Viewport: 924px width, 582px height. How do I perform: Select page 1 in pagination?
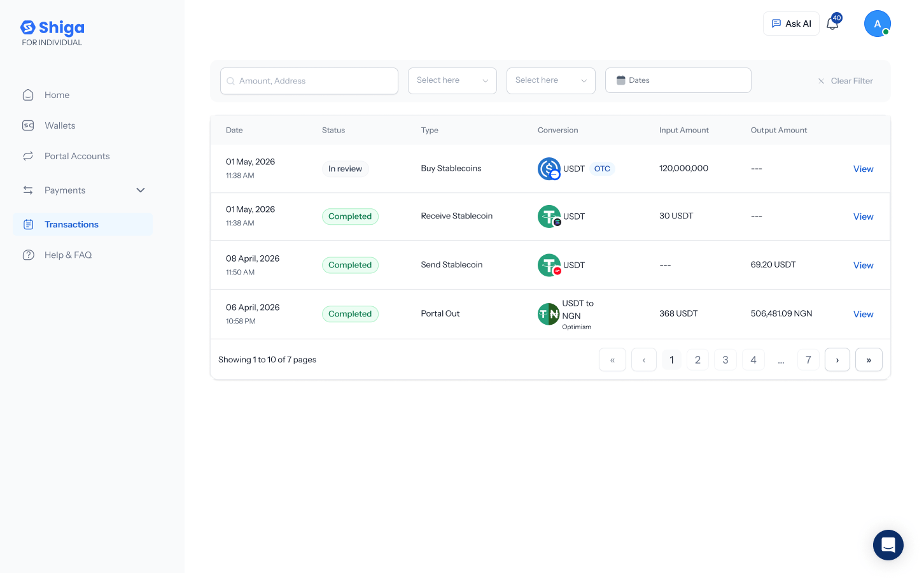671,360
